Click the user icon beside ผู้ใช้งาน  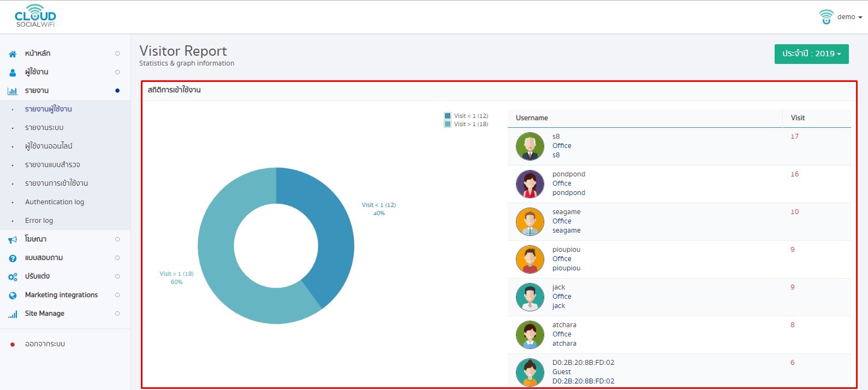[13, 72]
